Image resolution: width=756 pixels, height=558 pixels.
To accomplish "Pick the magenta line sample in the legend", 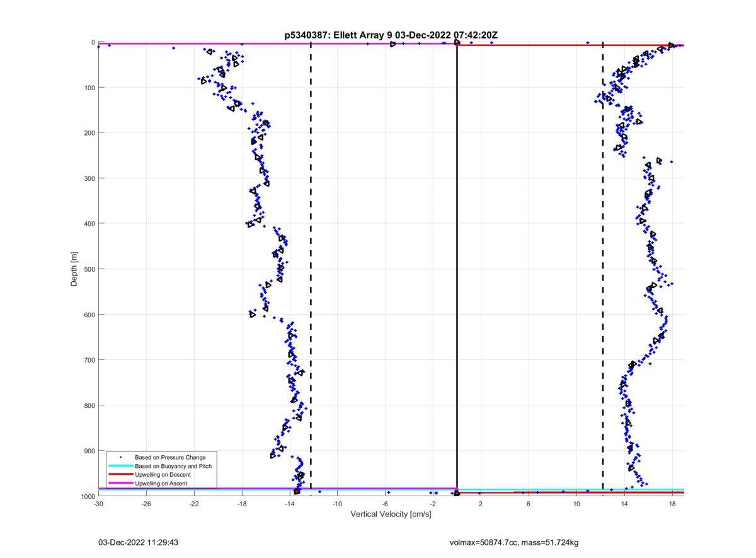I will click(x=121, y=484).
